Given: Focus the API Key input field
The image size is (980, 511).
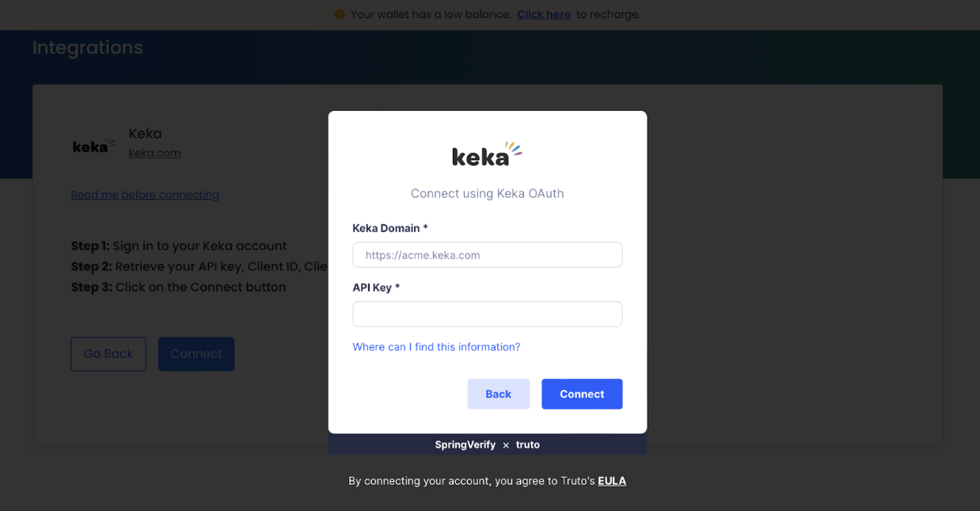Looking at the screenshot, I should (488, 314).
